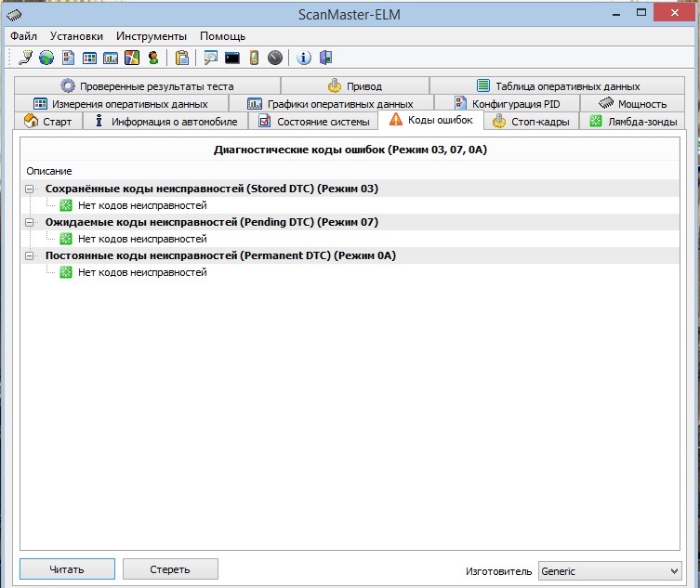The image size is (700, 588).
Task: Collapse the Stored DTC (Режим 03) node
Action: [x=30, y=189]
